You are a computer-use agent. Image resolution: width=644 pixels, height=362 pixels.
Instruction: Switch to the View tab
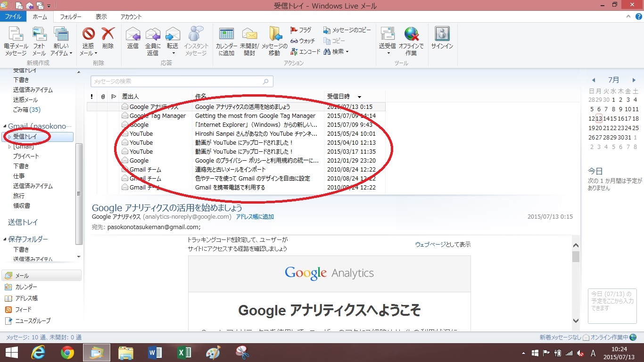tap(101, 16)
